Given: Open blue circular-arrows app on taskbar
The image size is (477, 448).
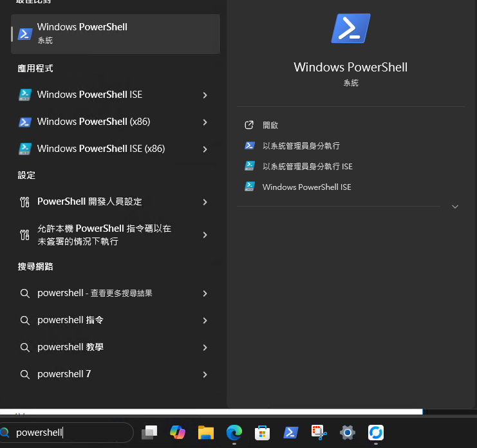Looking at the screenshot, I should (x=376, y=433).
